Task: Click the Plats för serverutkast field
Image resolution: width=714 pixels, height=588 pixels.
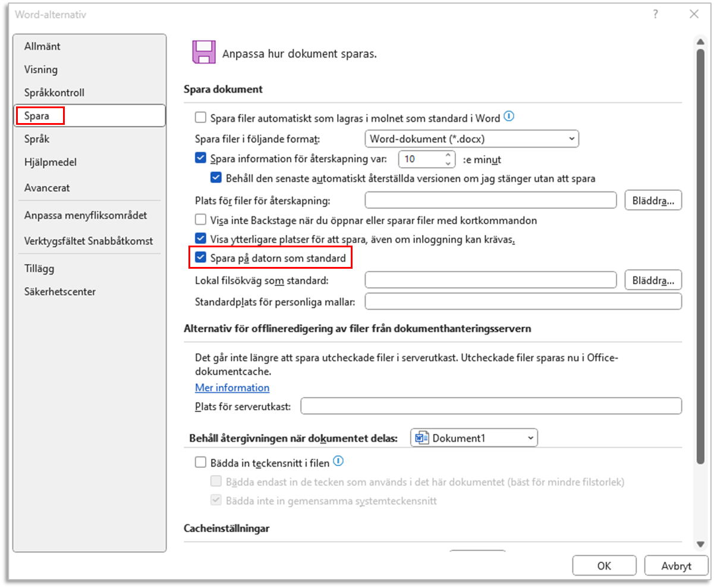Action: [491, 406]
